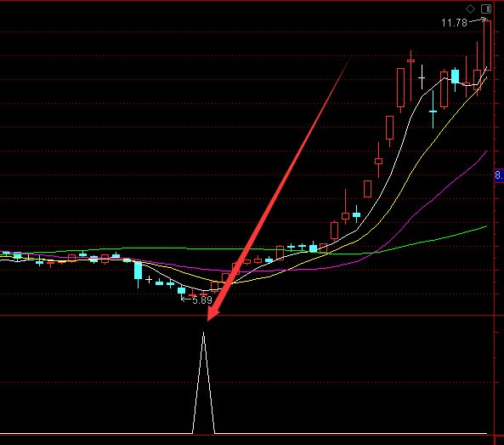This screenshot has width=504, height=445.
Task: Click the red divider between chart and indicator panel
Action: [246, 316]
